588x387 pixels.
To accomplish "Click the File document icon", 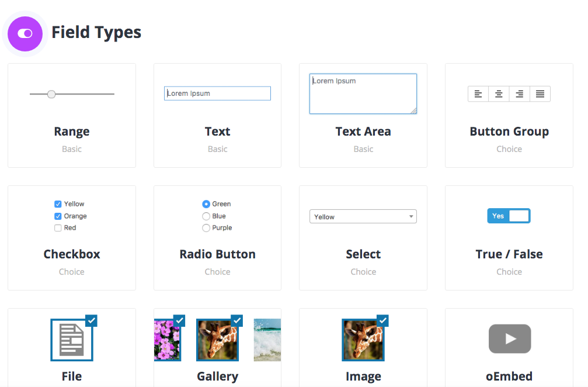I will 72,340.
